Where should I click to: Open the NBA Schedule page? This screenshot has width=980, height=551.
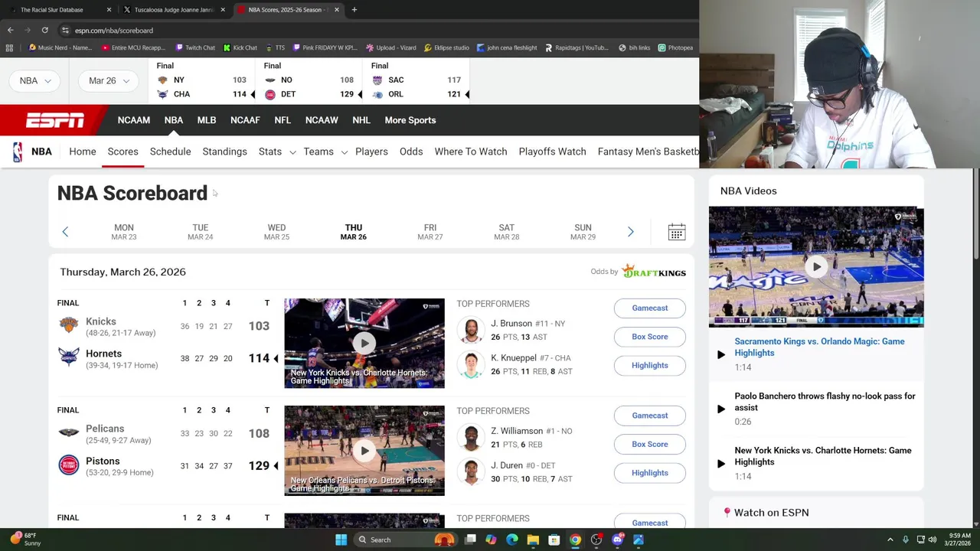click(x=170, y=152)
